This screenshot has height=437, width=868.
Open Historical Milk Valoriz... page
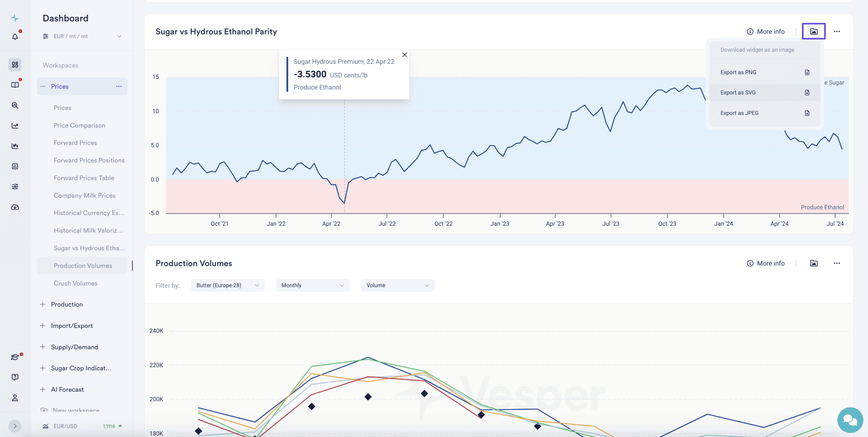(x=88, y=231)
